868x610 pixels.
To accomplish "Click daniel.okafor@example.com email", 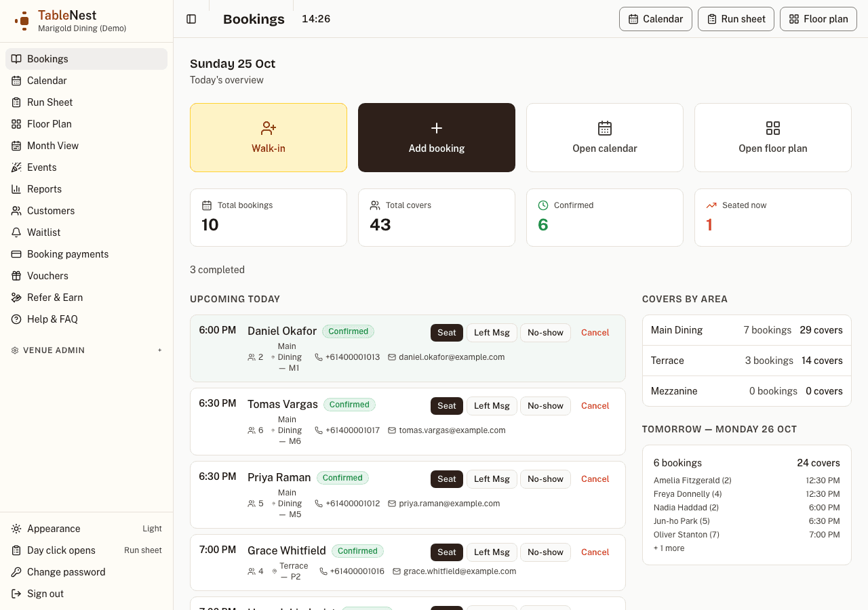I will [452, 357].
